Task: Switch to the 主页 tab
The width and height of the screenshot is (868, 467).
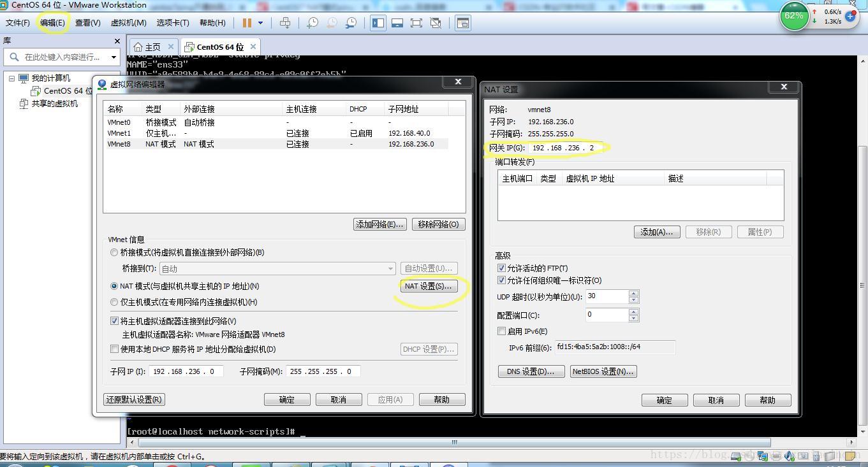Action: click(153, 47)
